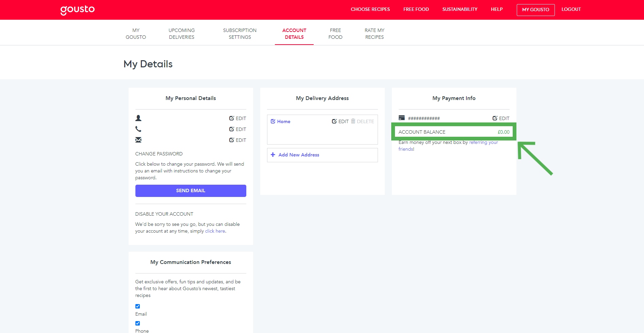Screen dimensions: 644x333
Task: Follow the 'click here' disable account link
Action: [215, 231]
